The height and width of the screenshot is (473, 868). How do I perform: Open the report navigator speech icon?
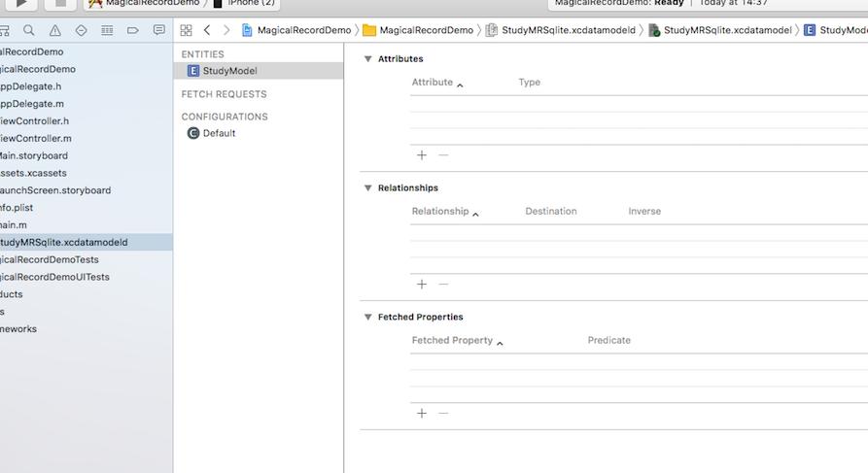(x=158, y=30)
